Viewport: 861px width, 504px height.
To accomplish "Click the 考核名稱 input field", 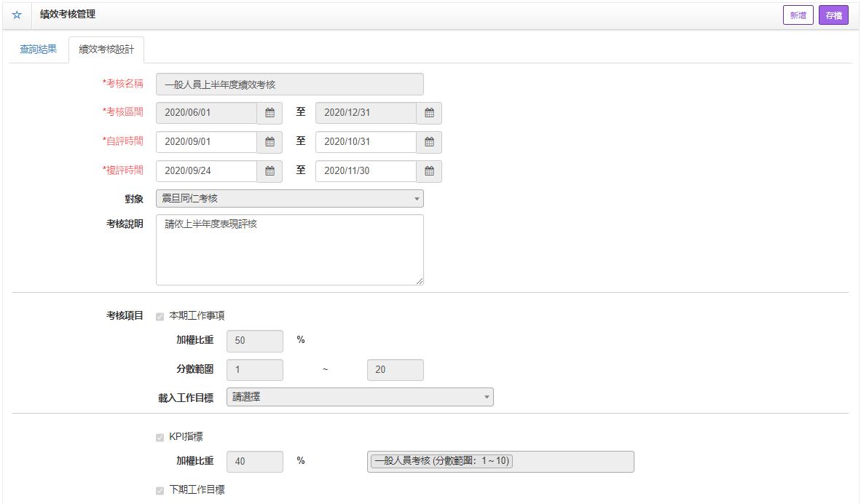I will pyautogui.click(x=289, y=84).
